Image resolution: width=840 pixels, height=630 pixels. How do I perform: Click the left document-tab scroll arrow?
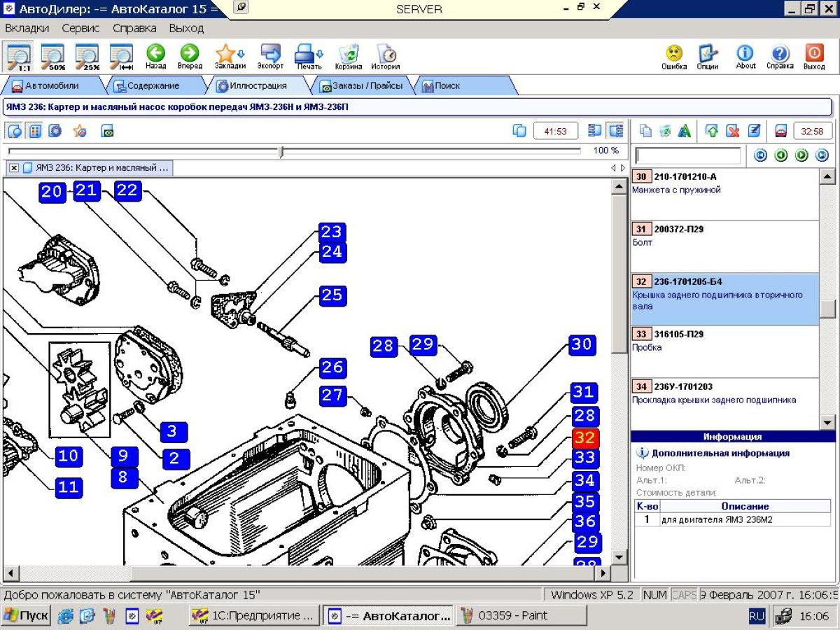(614, 168)
